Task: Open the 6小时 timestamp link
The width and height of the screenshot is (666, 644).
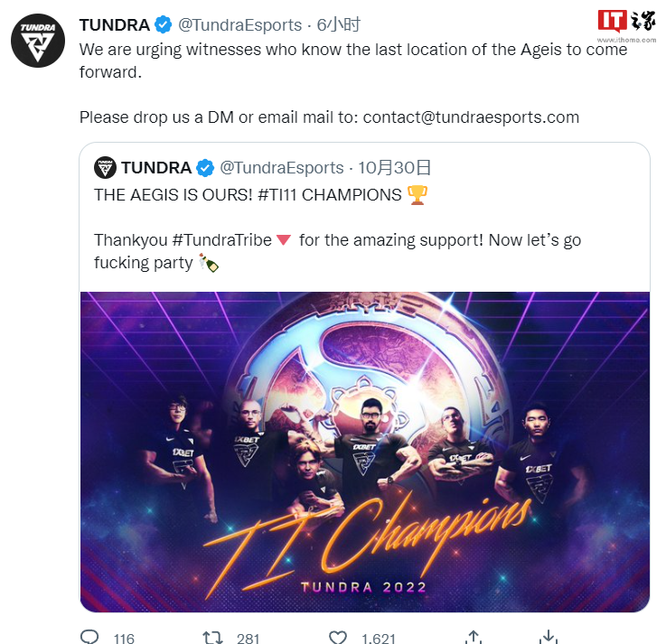Action: point(339,24)
